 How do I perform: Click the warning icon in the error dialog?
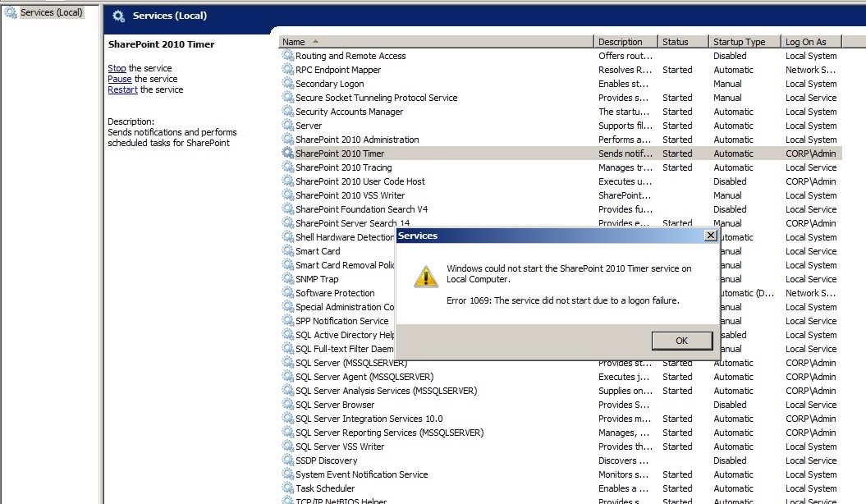426,276
